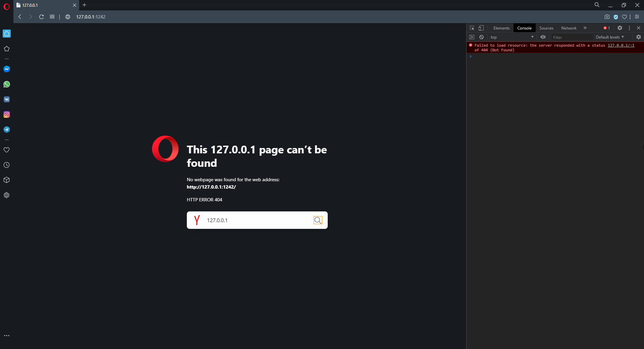Screen dimensions: 644x349
Task: Open Telegram in the sidebar
Action: 7,130
